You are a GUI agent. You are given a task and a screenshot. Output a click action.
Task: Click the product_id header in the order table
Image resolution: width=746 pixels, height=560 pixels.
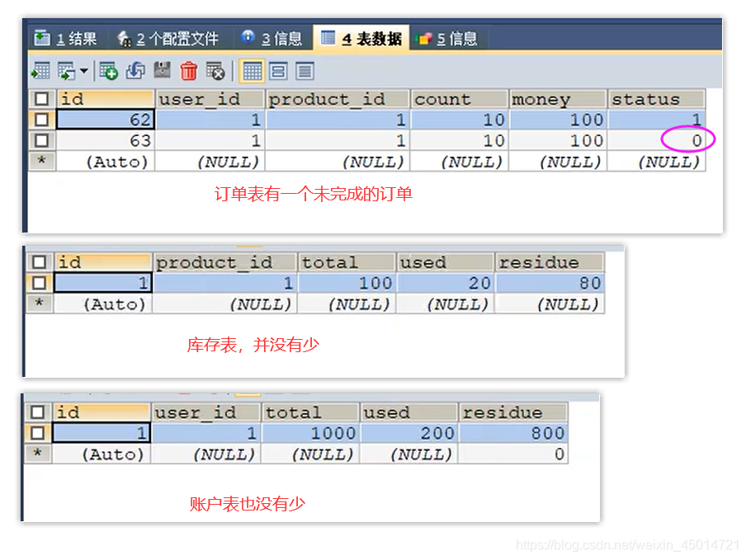coord(338,99)
